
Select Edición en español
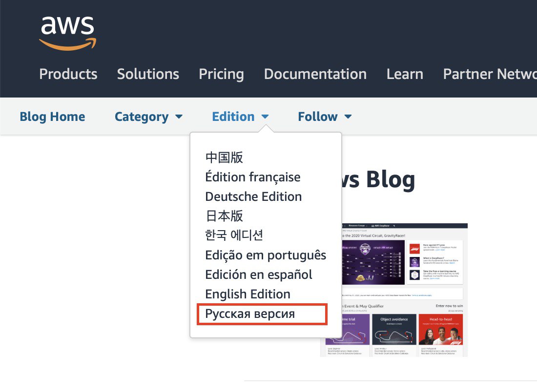[x=259, y=274]
